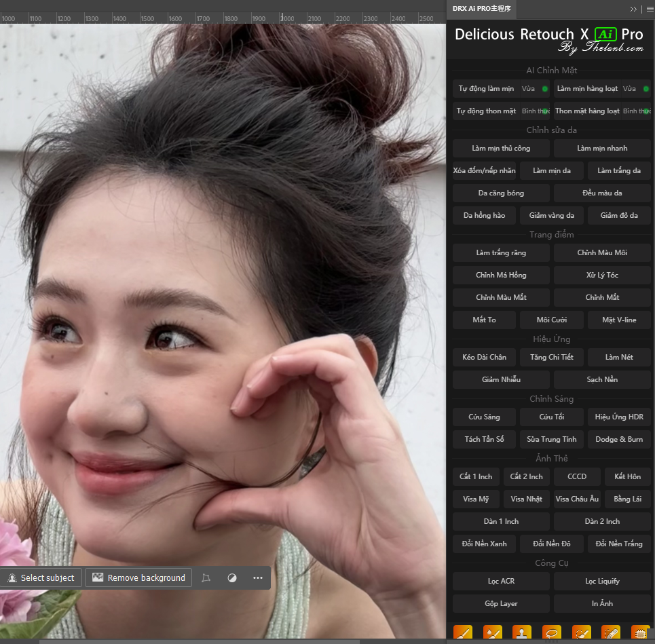Select the healing bandage tool icon
655x644 pixels.
click(611, 632)
